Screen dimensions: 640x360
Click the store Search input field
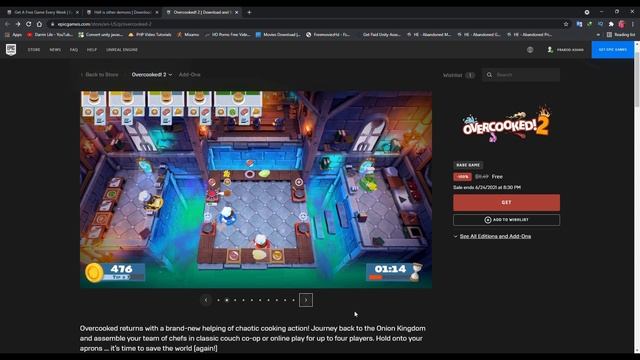coord(521,75)
